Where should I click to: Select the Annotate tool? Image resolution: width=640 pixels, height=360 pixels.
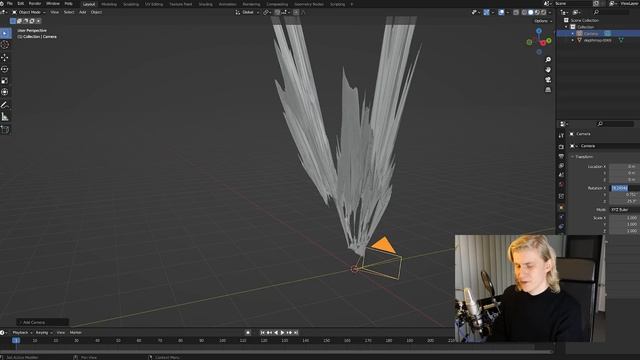click(x=5, y=105)
